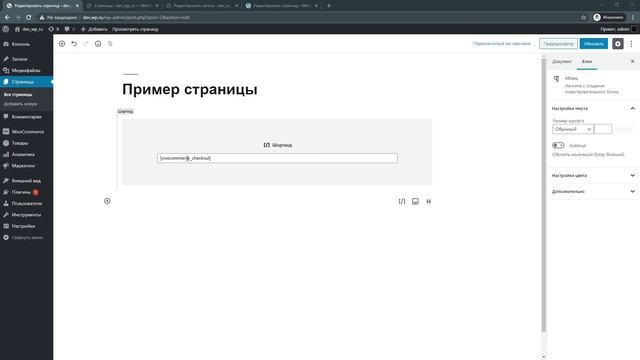Open Пользователи in the sidebar

26,203
